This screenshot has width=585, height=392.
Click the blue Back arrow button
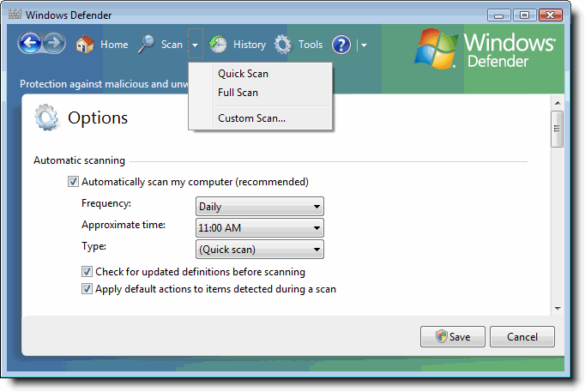tap(30, 45)
